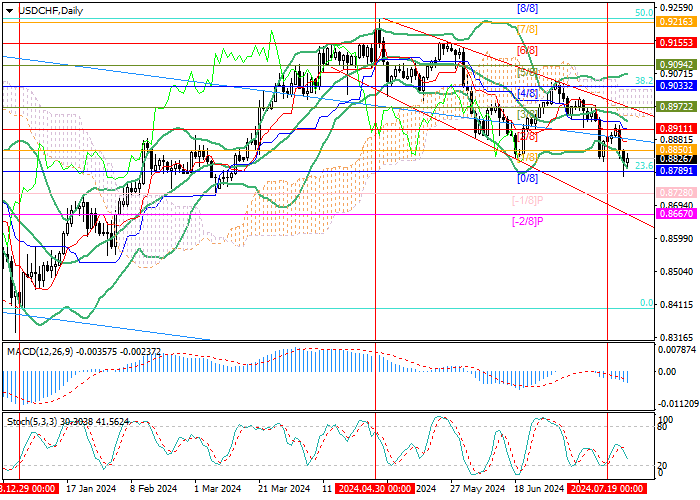Click the 0.90332 blue price label
Viewport: 700px width, 500px height.
point(676,85)
